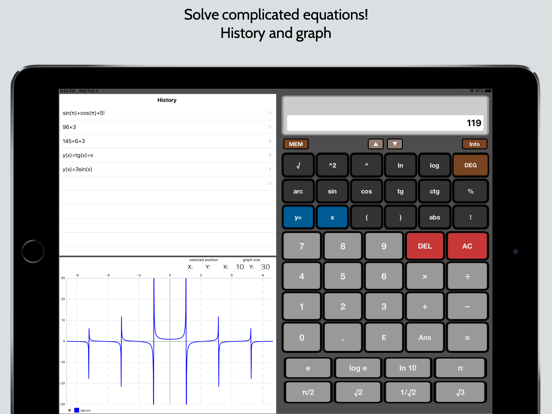Image resolution: width=552 pixels, height=414 pixels.
Task: Insert an opening parenthesis
Action: point(366,217)
